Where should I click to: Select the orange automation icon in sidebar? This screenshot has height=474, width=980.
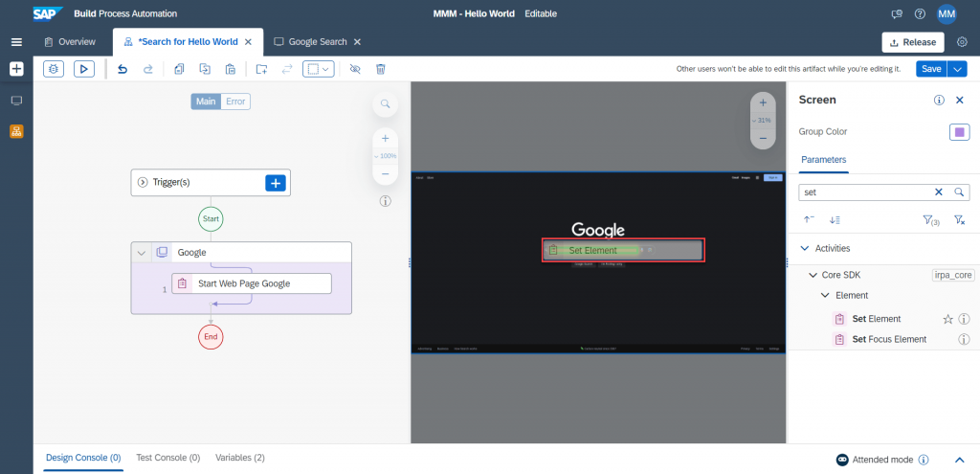(17, 131)
